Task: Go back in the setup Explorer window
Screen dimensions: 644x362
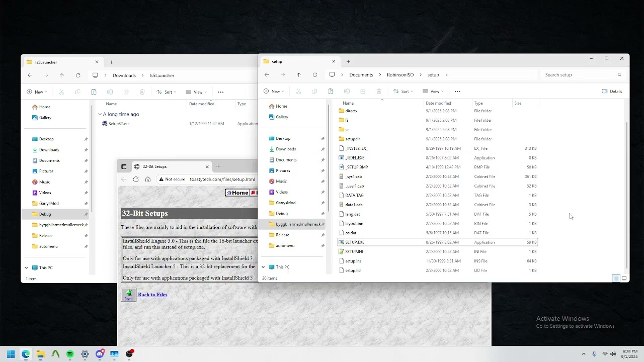Action: click(267, 75)
